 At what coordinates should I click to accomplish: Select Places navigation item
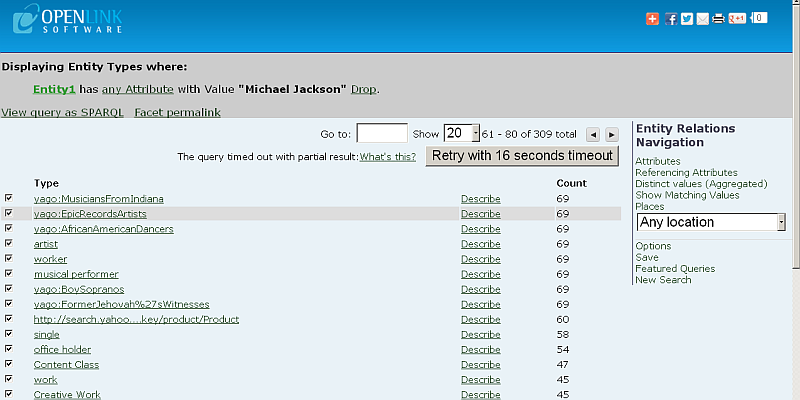click(649, 206)
